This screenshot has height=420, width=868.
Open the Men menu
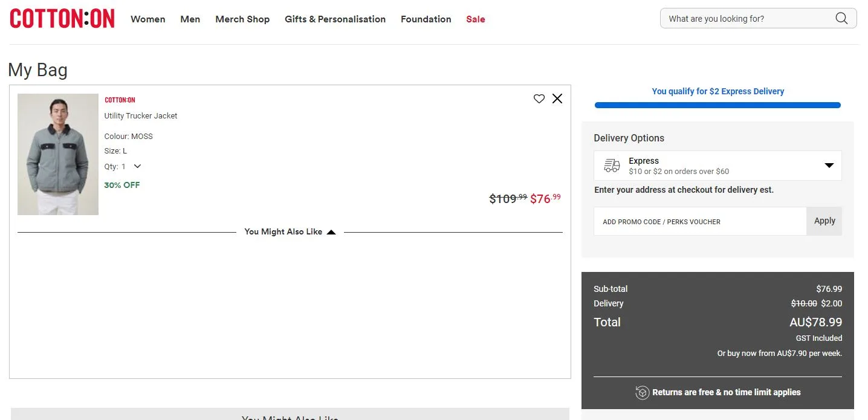(190, 19)
